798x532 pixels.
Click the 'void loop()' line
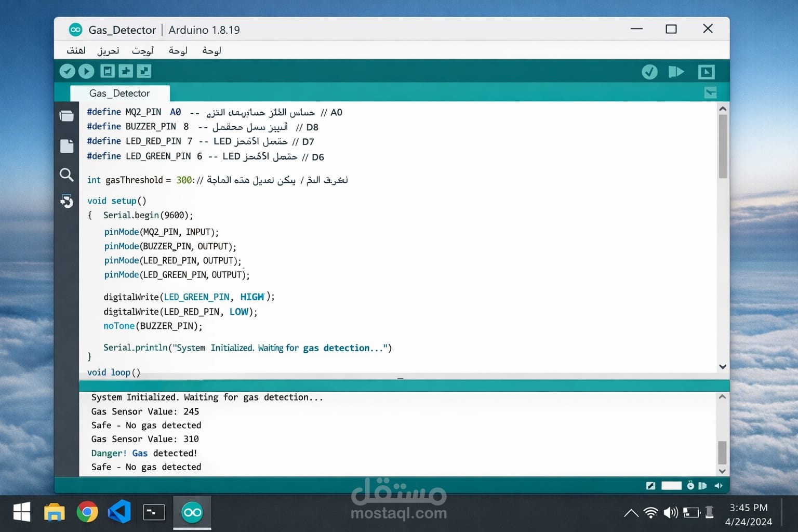[114, 372]
